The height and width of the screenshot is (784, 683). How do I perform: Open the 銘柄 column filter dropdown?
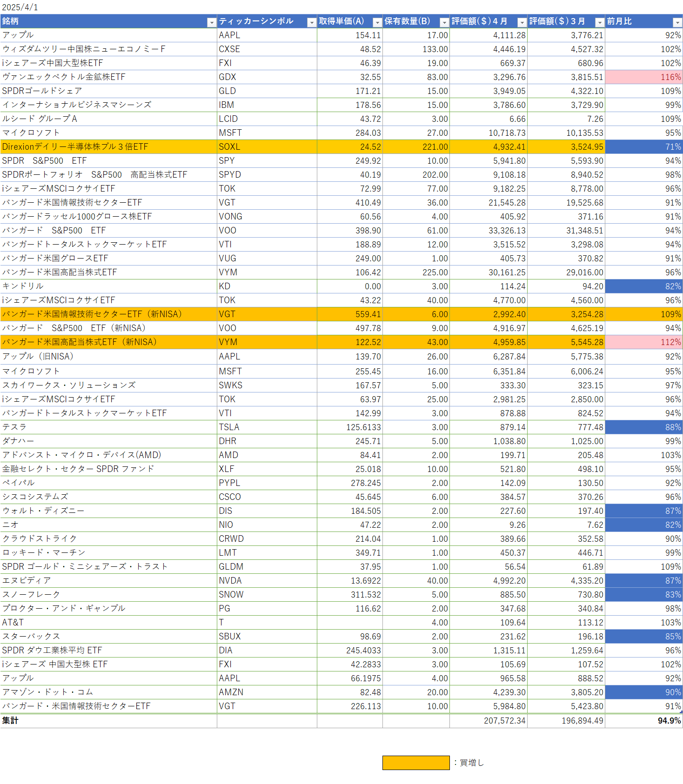click(x=212, y=22)
